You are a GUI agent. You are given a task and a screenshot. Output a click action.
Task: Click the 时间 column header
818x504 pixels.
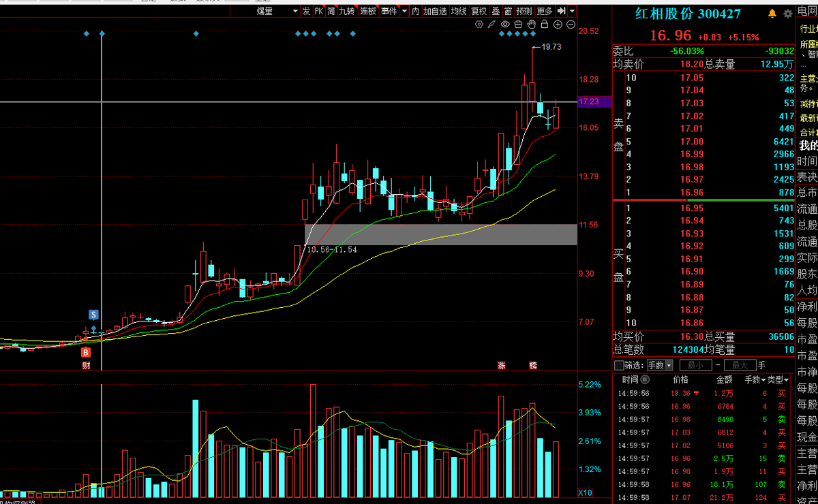coord(630,379)
